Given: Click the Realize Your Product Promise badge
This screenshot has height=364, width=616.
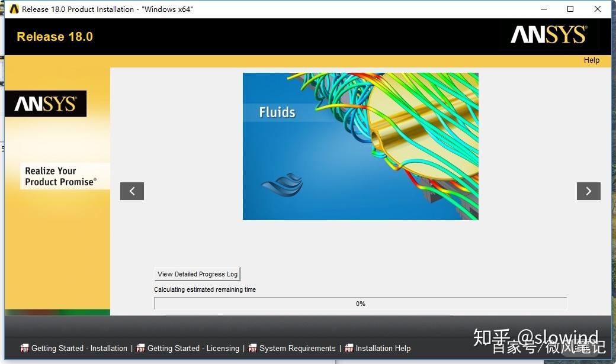Looking at the screenshot, I should [x=64, y=176].
